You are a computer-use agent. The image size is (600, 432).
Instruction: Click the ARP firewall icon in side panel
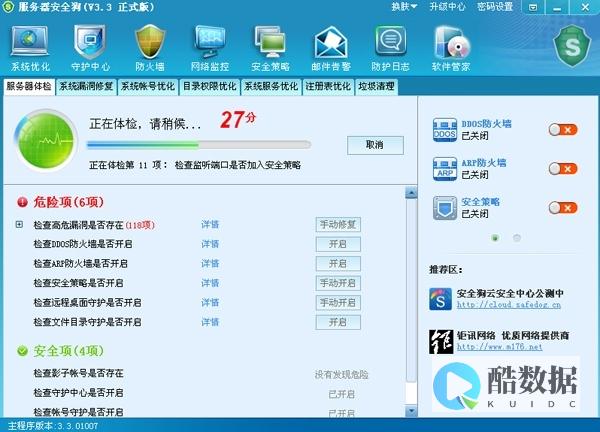(x=445, y=169)
